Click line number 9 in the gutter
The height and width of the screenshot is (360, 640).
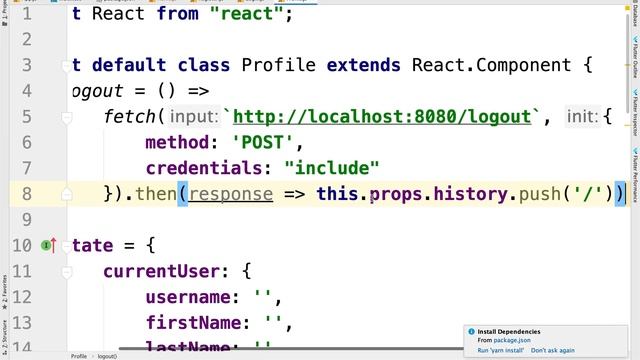(27, 220)
